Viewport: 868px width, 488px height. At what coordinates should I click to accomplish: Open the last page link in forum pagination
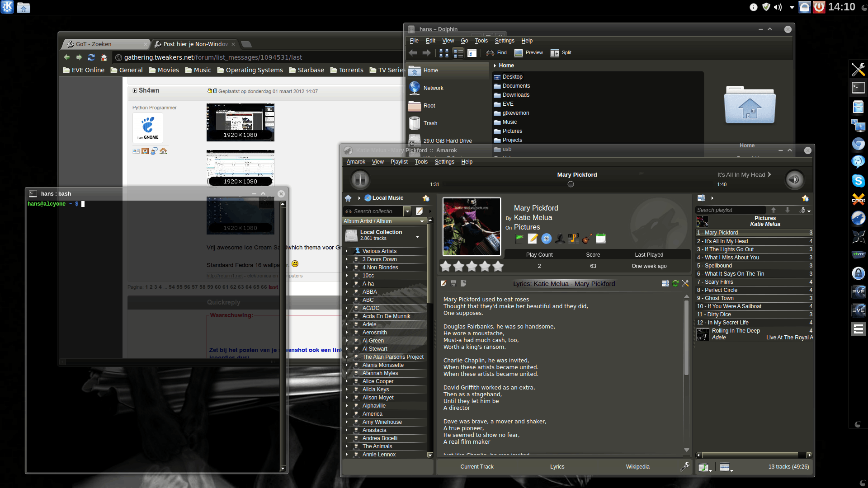click(273, 287)
